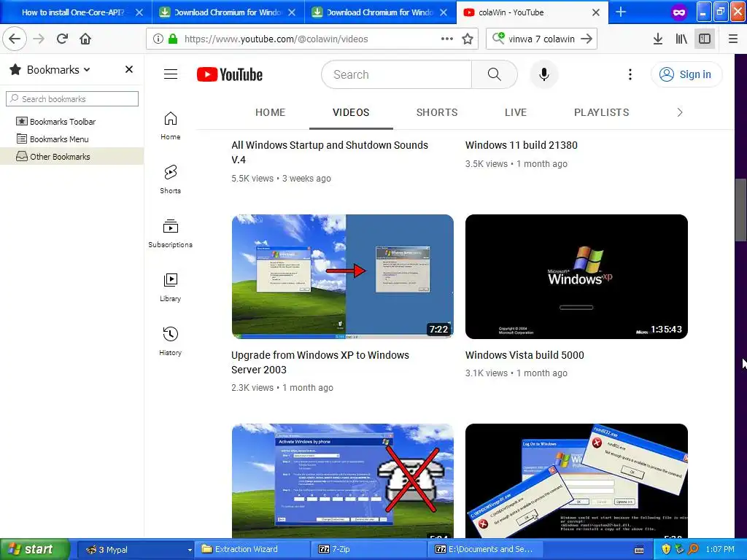Click the Windows start button
Viewport: 747px width, 560px height.
tap(35, 549)
